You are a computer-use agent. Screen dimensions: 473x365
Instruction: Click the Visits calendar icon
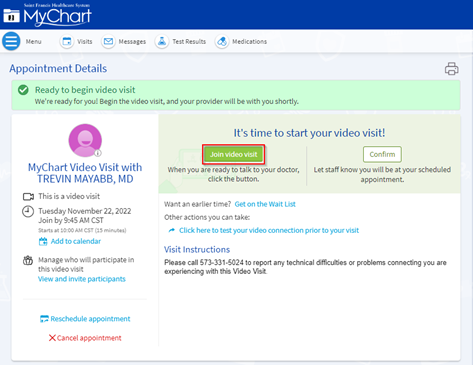click(67, 42)
